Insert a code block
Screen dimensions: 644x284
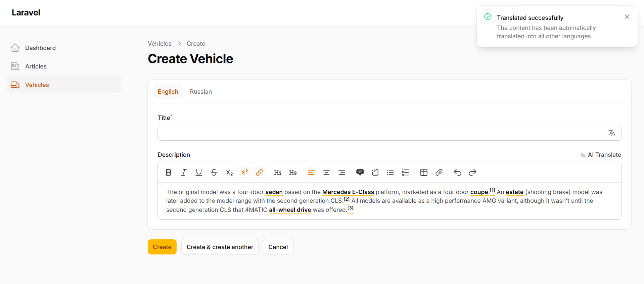(x=375, y=173)
